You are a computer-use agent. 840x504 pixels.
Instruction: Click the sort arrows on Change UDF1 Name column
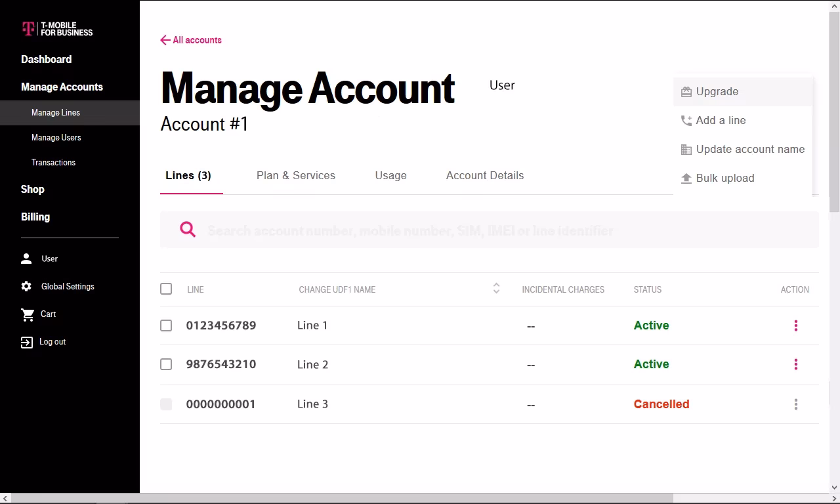click(495, 289)
